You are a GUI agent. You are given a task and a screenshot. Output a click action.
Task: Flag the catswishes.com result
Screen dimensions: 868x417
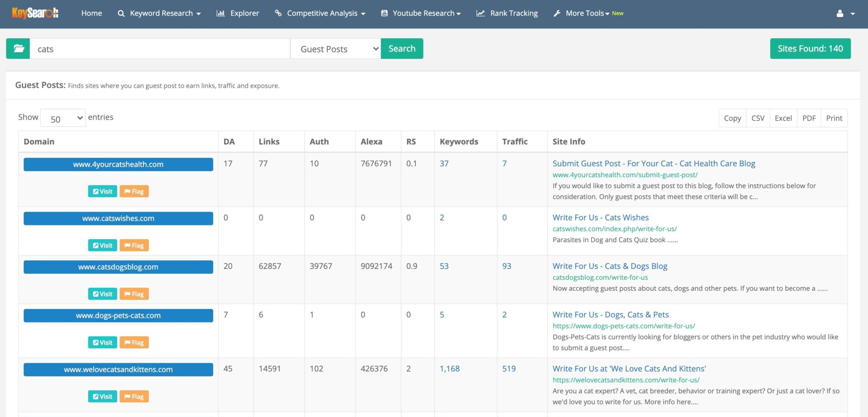point(134,246)
